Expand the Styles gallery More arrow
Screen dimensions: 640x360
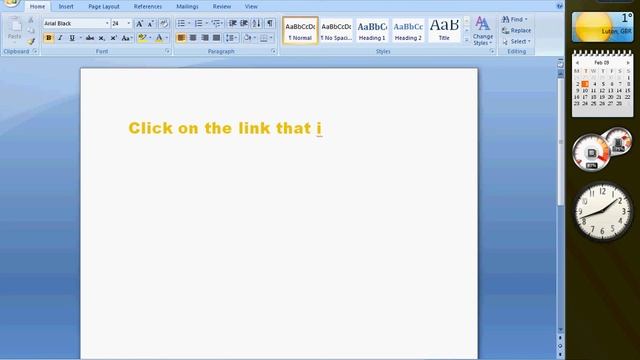tap(467, 40)
